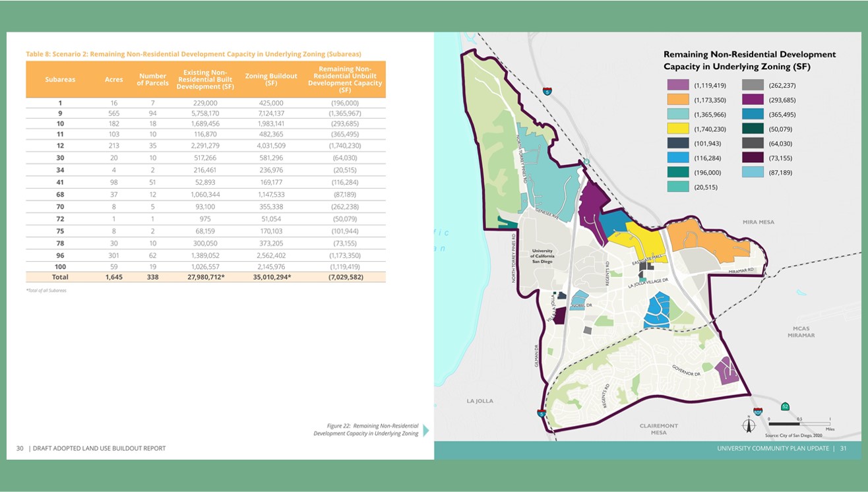Click the 'Total' row label

60,277
